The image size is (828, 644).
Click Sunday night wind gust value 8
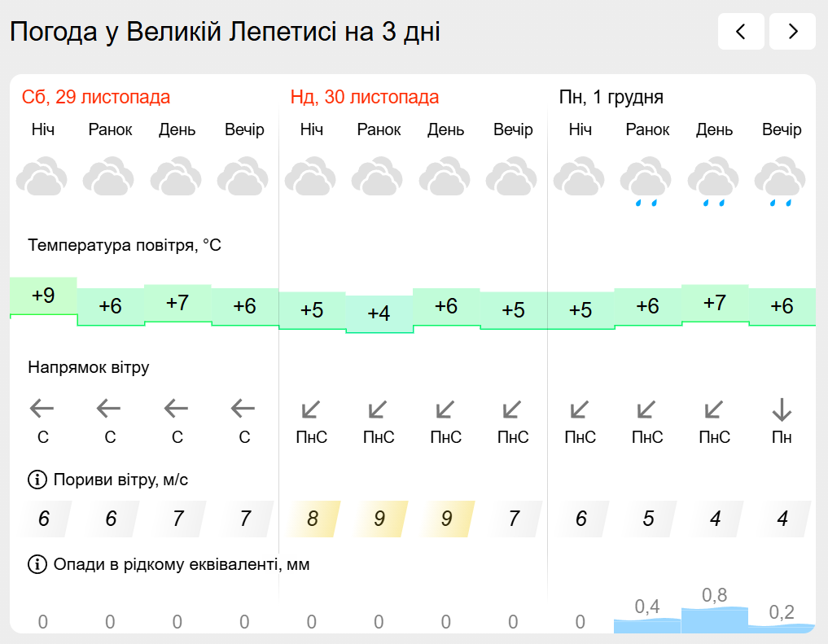point(312,519)
